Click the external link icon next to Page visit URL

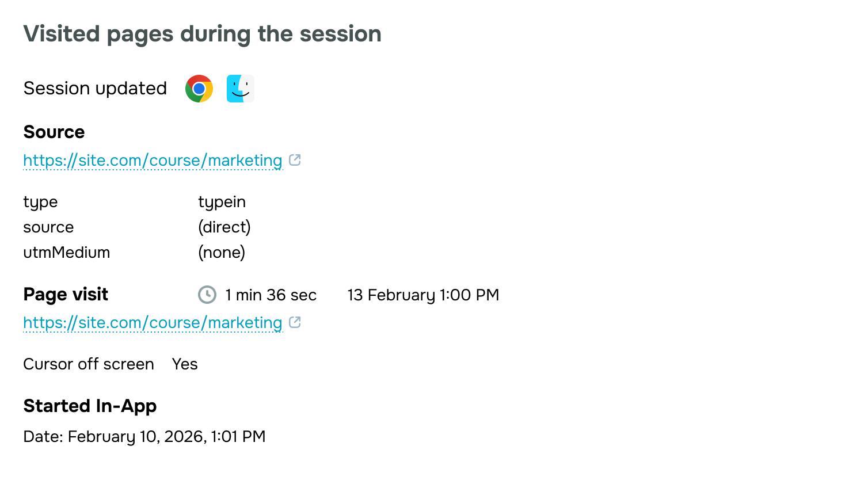(295, 322)
